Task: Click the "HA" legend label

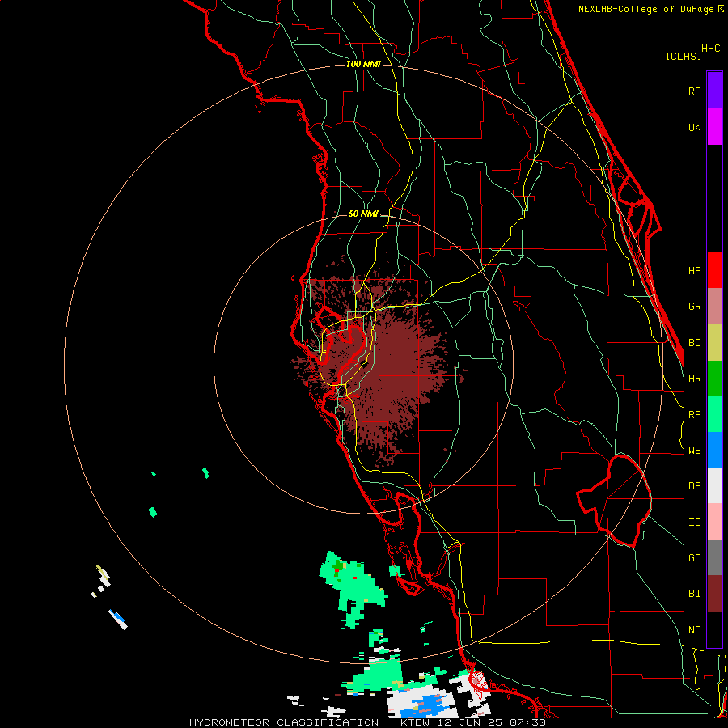Action: click(694, 270)
